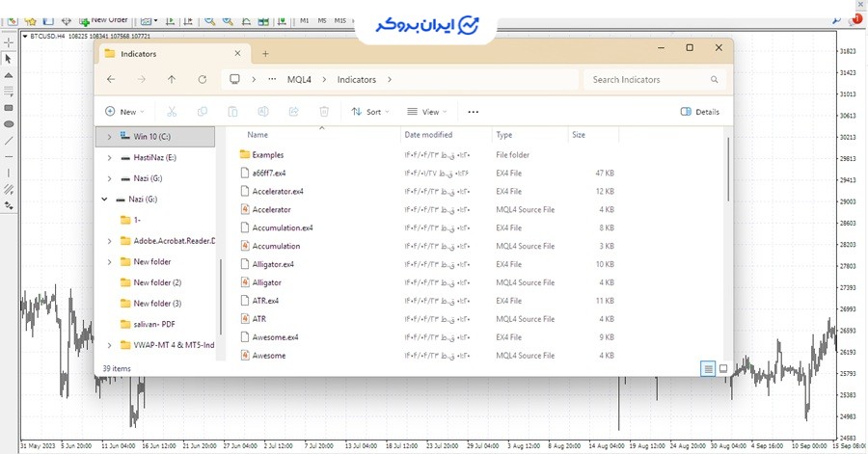This screenshot has width=868, height=454.
Task: Open the New item dropdown
Action: [123, 112]
